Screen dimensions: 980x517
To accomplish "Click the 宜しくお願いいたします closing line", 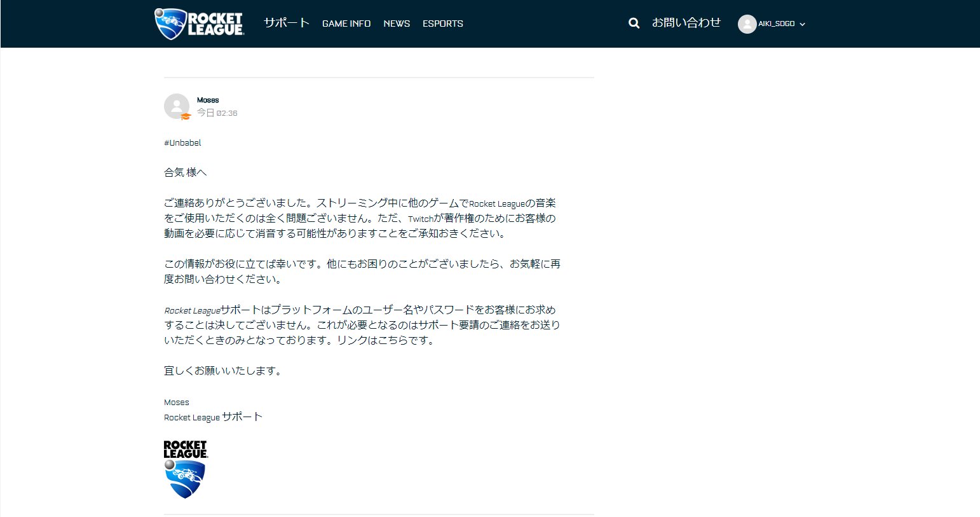I will (222, 371).
